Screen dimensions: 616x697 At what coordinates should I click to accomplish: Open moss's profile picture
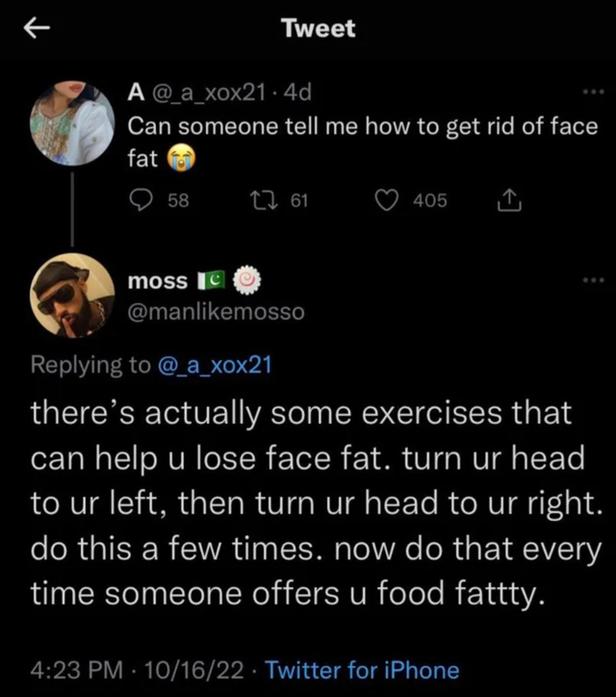[x=72, y=295]
